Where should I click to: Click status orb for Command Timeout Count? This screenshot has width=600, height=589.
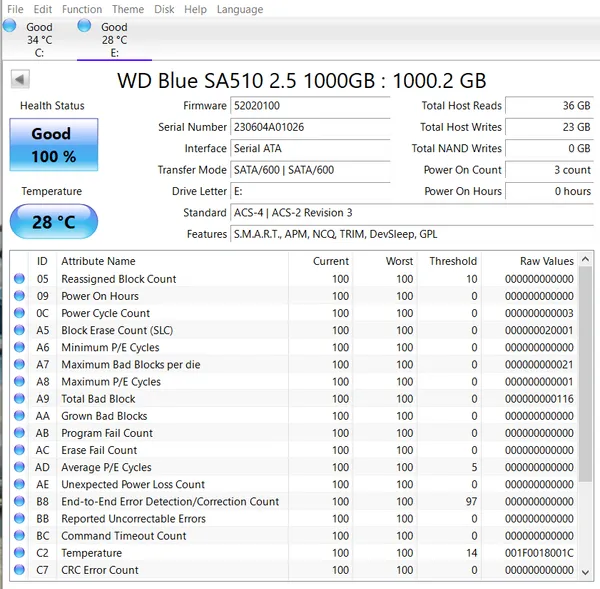pos(19,535)
